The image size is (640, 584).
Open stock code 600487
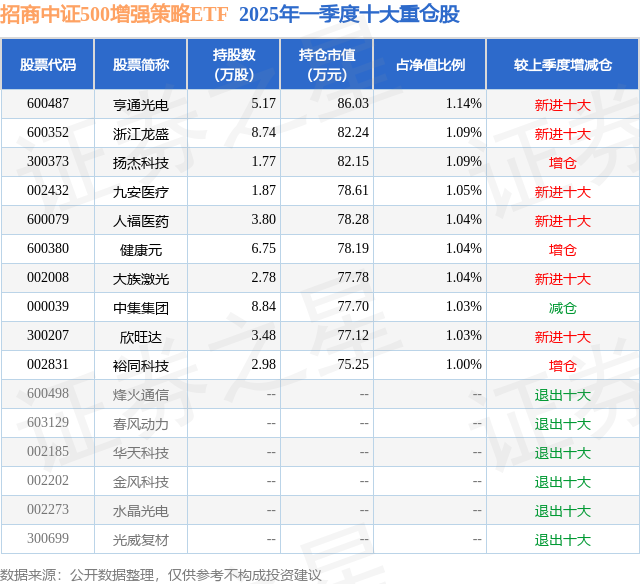48,104
